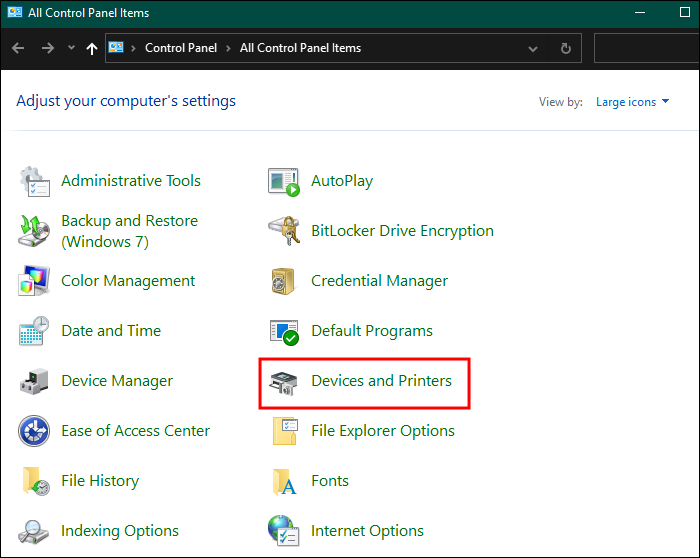
Task: Open the recent locations dropdown arrow
Action: pos(71,48)
